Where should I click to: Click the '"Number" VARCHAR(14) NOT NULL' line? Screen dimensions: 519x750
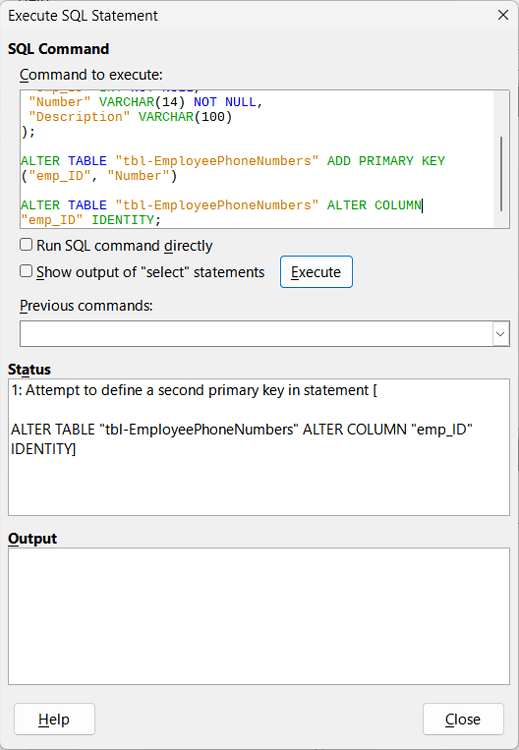pos(146,102)
